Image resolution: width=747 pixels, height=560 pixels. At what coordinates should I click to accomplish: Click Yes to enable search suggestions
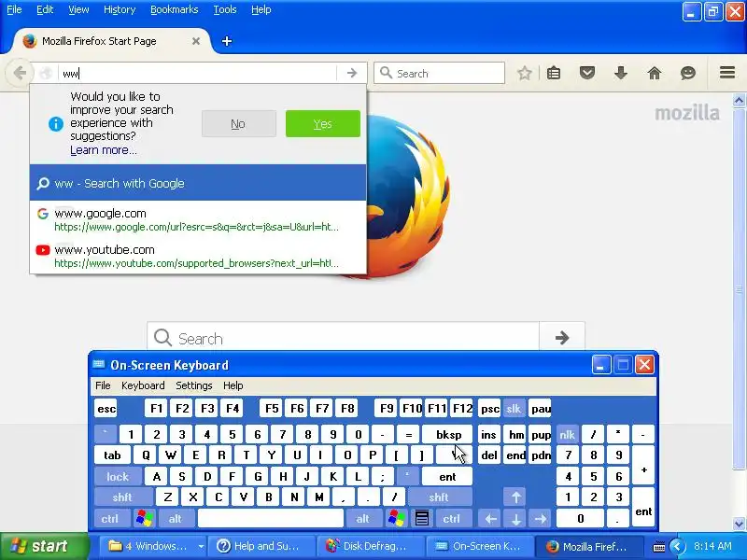(322, 124)
